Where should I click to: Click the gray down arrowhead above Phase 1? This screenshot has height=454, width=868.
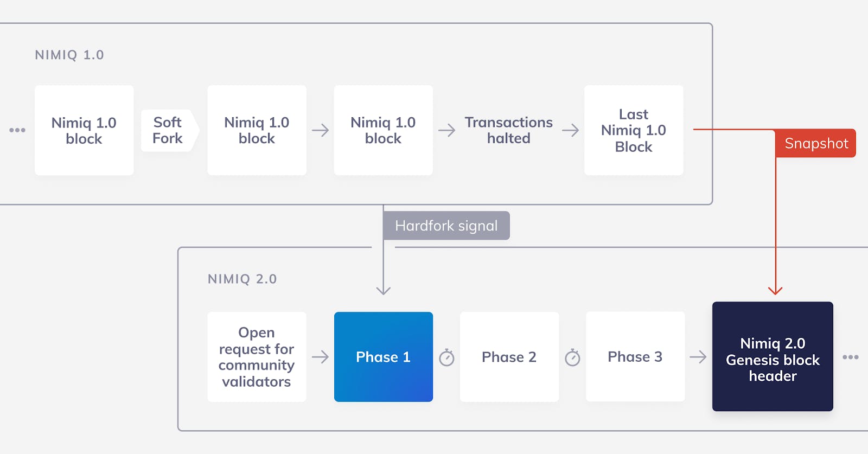384,291
